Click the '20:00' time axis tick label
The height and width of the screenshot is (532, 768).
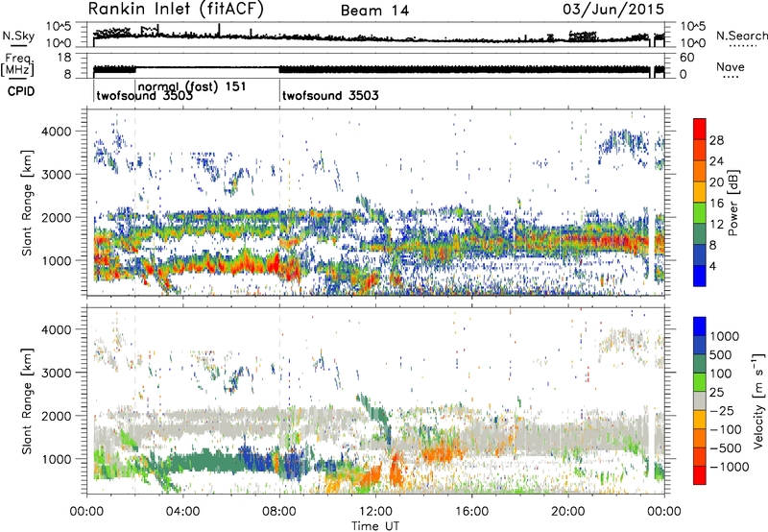pos(568,512)
